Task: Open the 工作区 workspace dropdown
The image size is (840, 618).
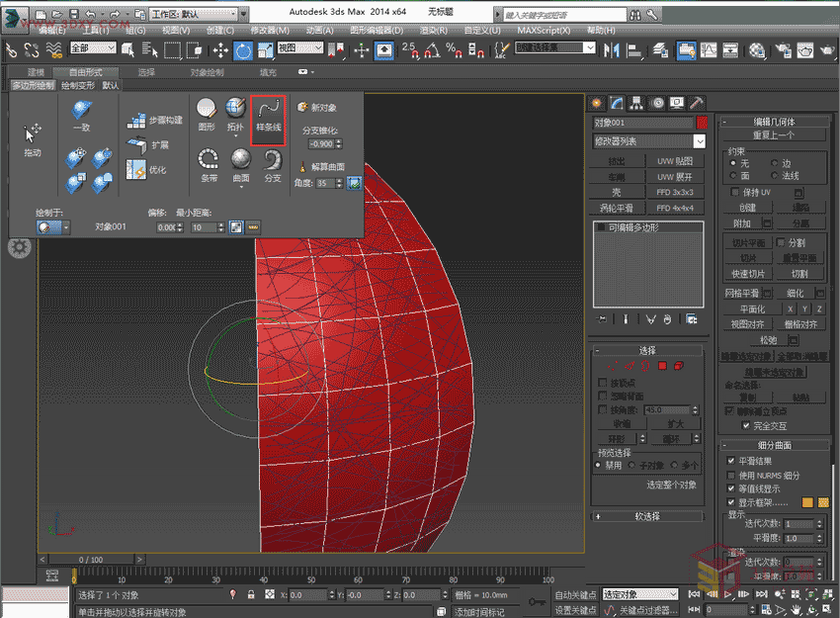Action: point(194,16)
